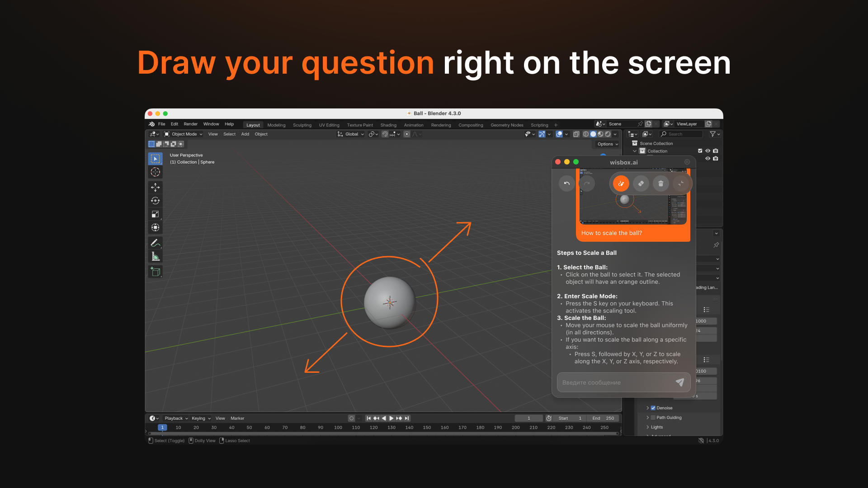This screenshot has width=868, height=488.
Task: Select the Scale tool
Action: (x=155, y=214)
